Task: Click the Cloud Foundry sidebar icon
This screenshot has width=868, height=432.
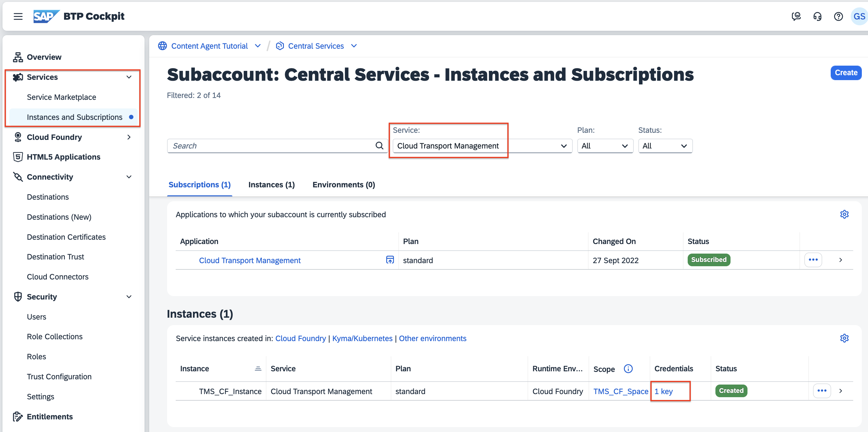Action: pos(18,137)
